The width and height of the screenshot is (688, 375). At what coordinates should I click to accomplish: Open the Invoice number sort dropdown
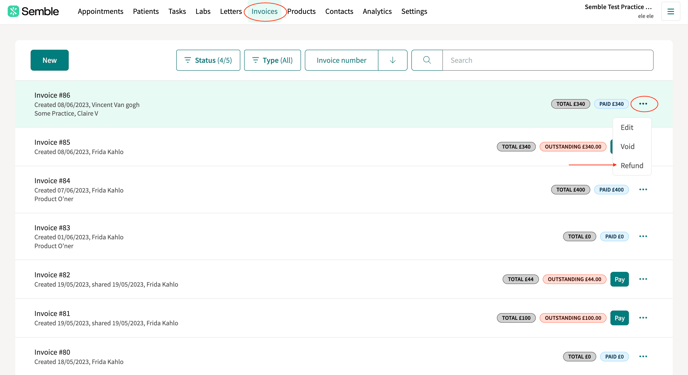coord(341,60)
